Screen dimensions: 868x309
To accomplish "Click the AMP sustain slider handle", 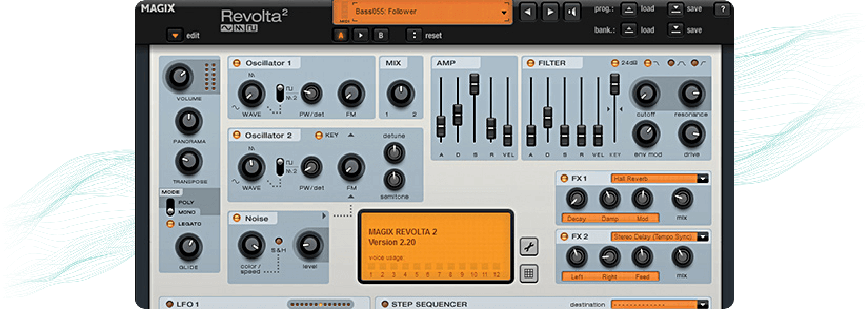I will [474, 84].
